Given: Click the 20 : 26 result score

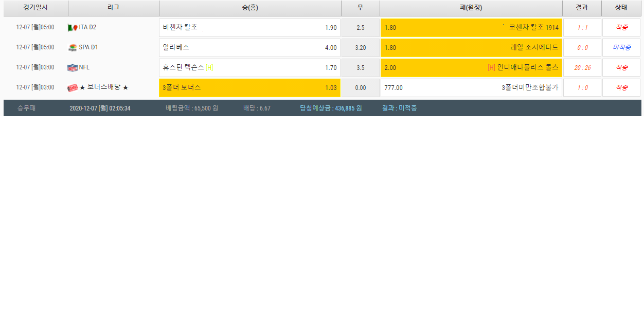Looking at the screenshot, I should click(582, 68).
